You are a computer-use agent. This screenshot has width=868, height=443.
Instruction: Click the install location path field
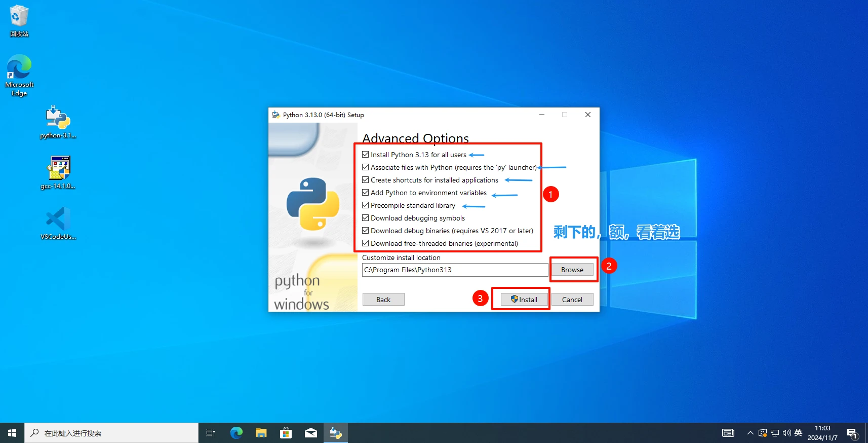pos(455,270)
